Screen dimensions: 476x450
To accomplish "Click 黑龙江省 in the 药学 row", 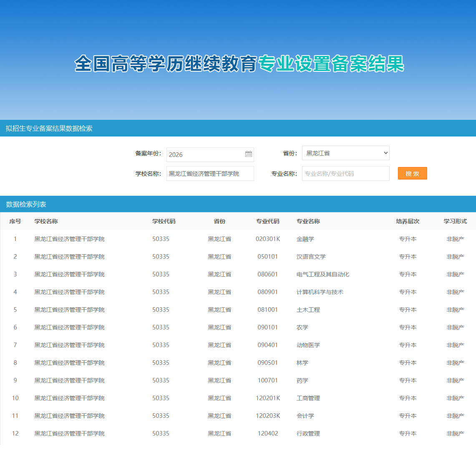I will pyautogui.click(x=219, y=380).
